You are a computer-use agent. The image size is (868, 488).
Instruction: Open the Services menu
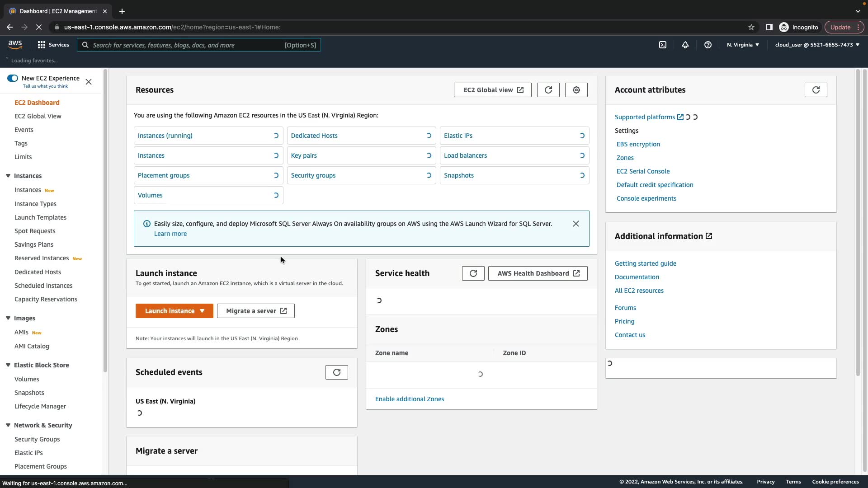(53, 45)
